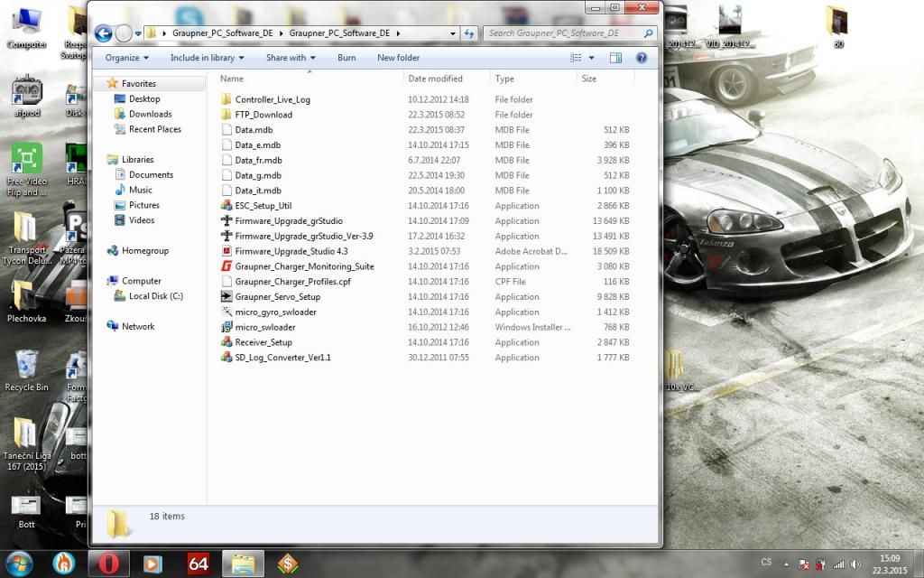Click the Burn toolbar button
Screen dimensions: 924x578
(346, 58)
